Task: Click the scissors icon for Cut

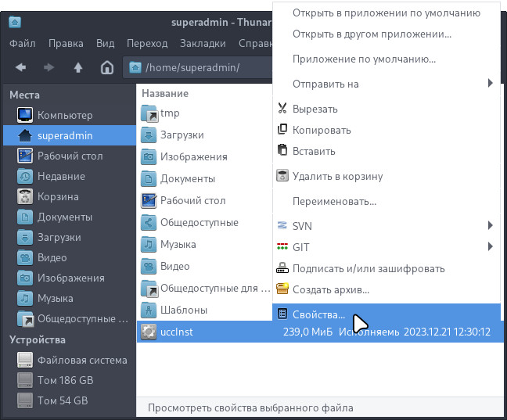Action: (x=282, y=109)
